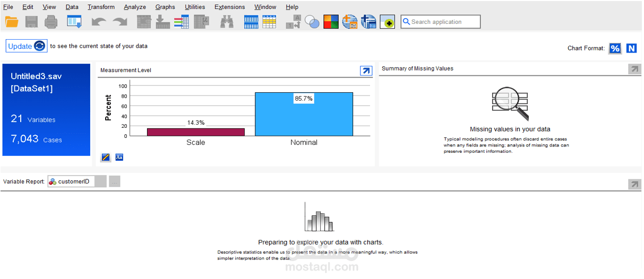Screen dimensions: 644x279
Task: Click the overlapping circles Use variable sets icon
Action: (x=312, y=22)
